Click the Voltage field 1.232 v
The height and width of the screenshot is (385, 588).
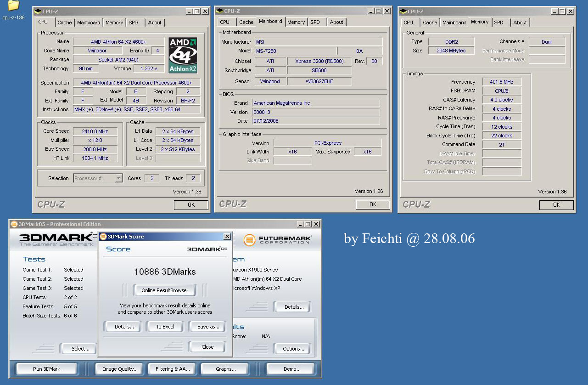pos(149,68)
